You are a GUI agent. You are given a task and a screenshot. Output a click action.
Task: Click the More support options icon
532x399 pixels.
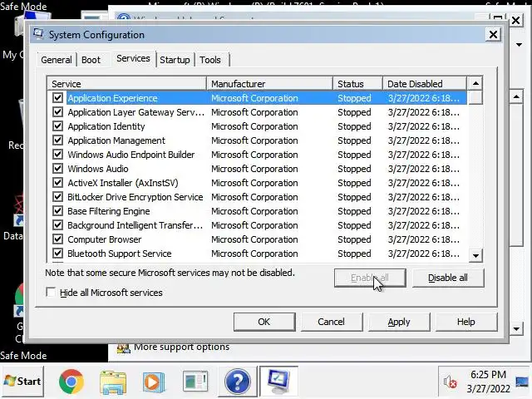(124, 347)
